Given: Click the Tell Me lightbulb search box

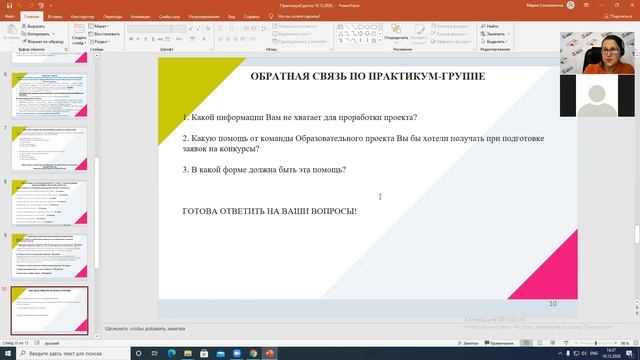Looking at the screenshot, I should 295,16.
